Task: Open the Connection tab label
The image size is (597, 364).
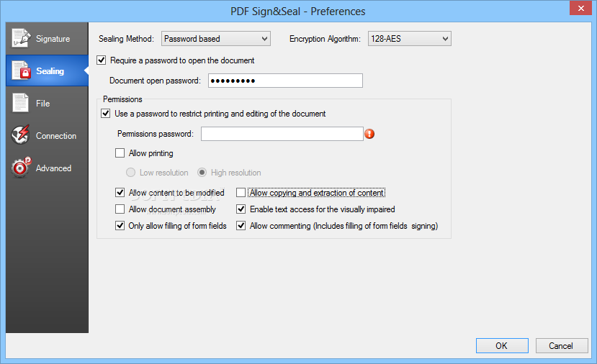Action: (x=56, y=136)
